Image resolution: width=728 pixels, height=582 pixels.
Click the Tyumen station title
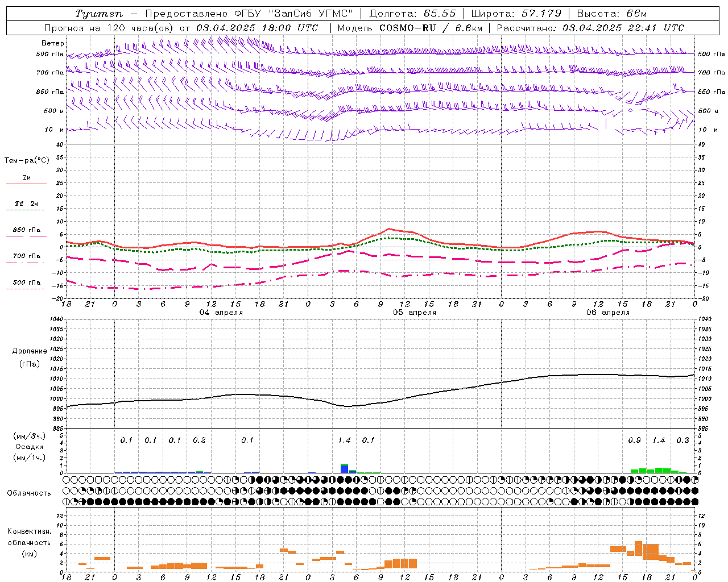click(x=98, y=14)
